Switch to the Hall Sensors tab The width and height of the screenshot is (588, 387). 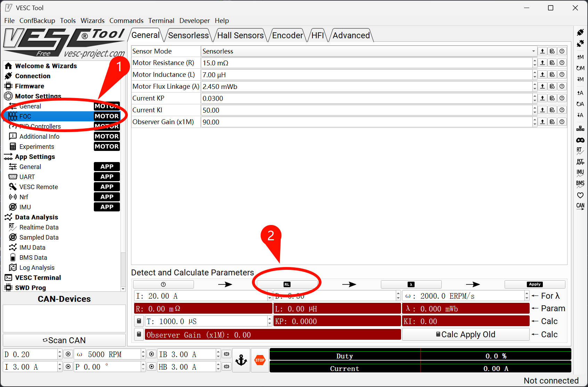point(240,35)
